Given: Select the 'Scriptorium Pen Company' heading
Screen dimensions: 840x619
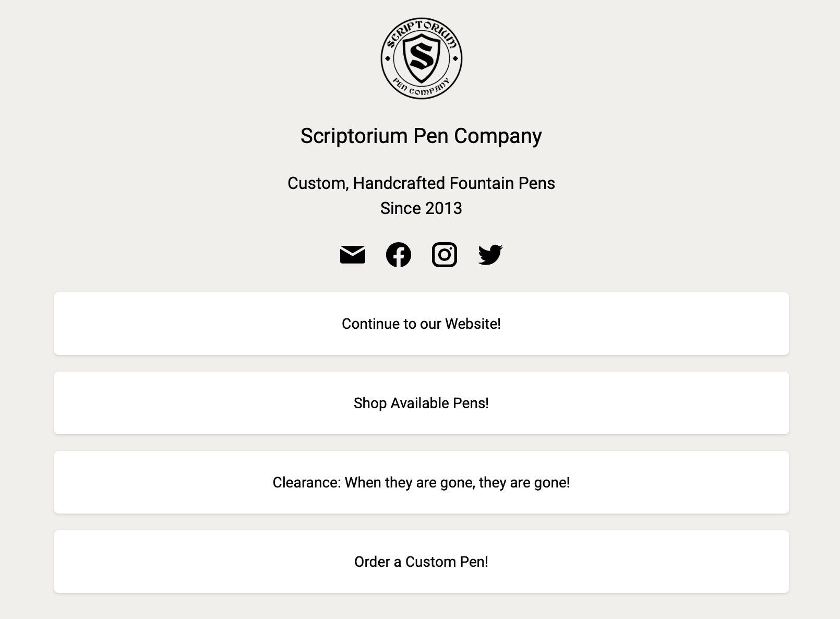Looking at the screenshot, I should (421, 136).
